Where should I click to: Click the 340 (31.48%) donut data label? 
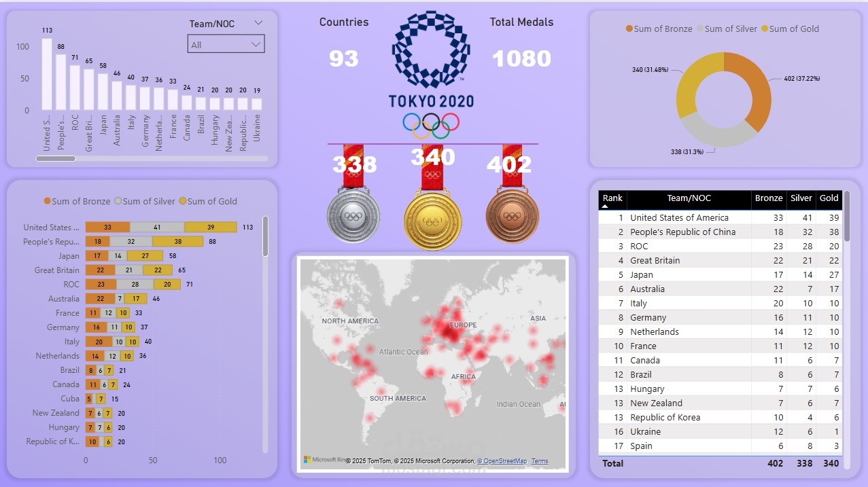click(649, 69)
